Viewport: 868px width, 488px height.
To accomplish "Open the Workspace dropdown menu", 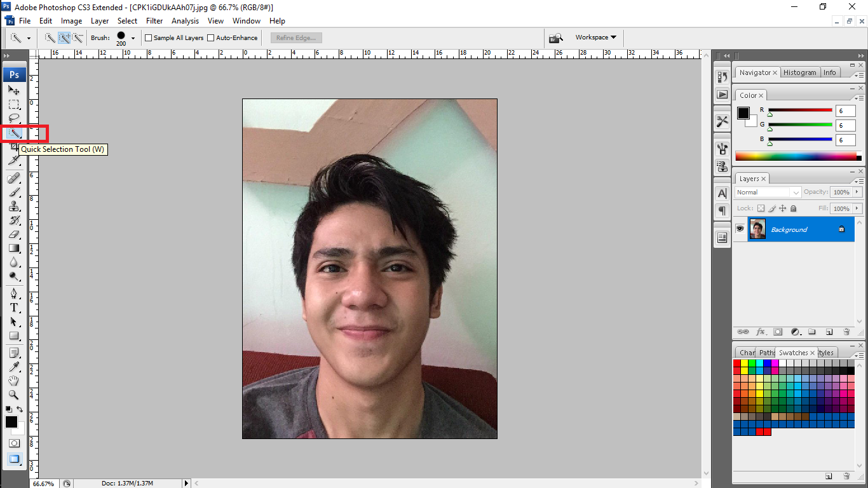I will coord(595,37).
